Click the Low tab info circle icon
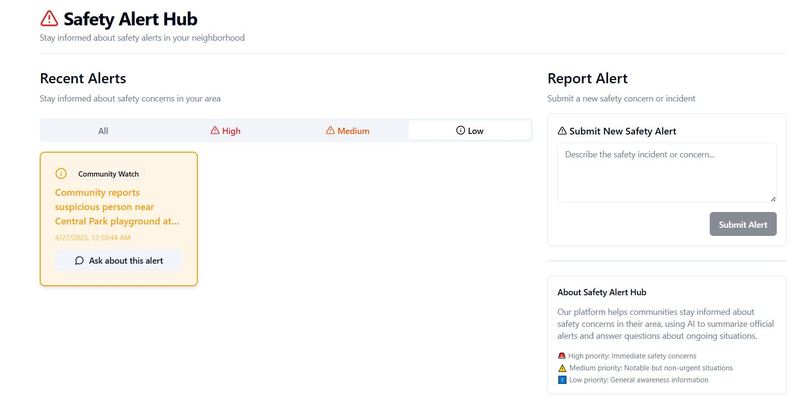 pyautogui.click(x=460, y=131)
